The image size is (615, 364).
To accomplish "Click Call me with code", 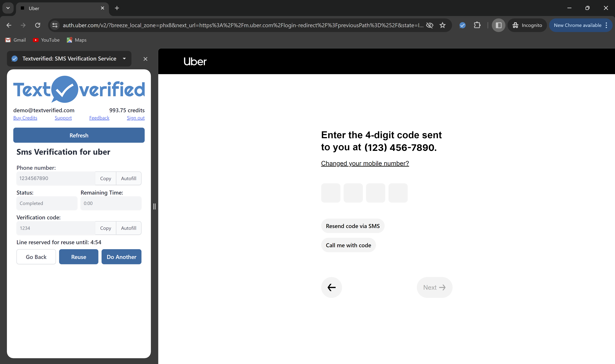I will [348, 245].
